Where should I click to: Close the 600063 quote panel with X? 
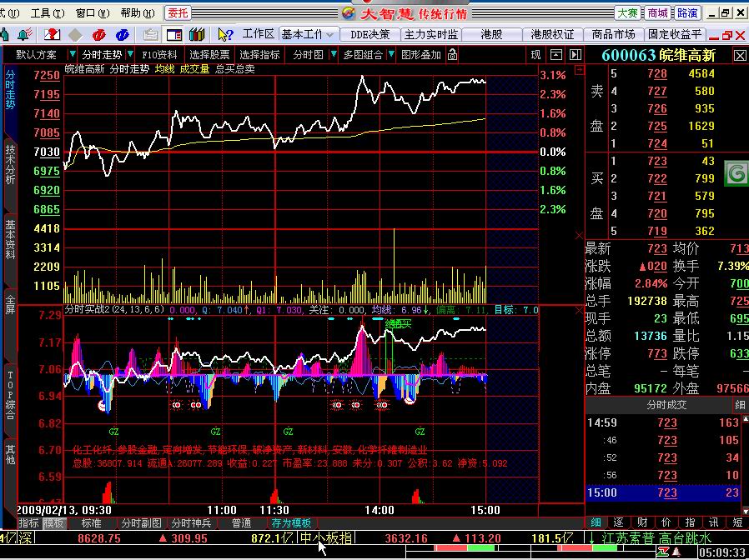tap(739, 56)
